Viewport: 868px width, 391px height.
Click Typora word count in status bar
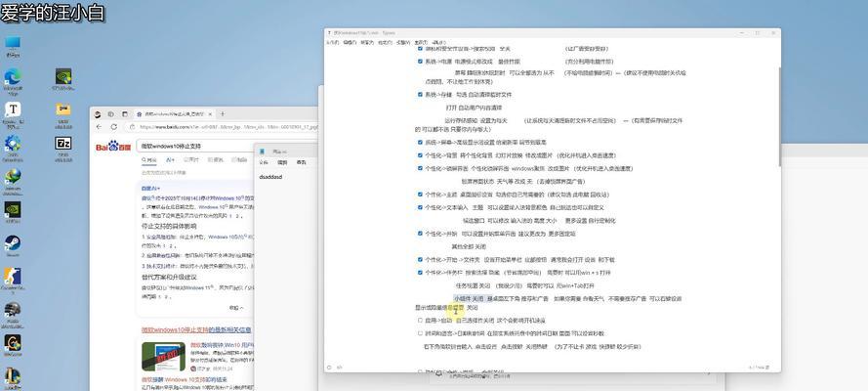coord(760,368)
